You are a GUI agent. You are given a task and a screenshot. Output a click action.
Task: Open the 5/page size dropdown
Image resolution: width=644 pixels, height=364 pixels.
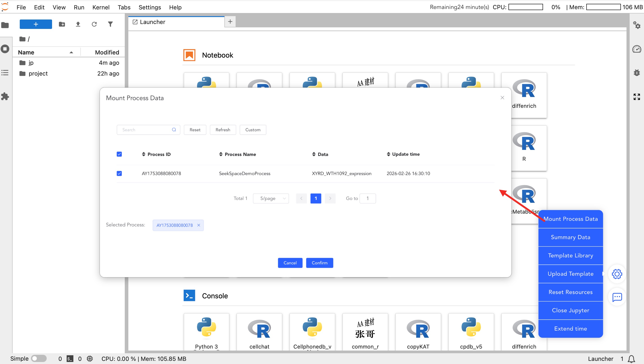click(271, 199)
